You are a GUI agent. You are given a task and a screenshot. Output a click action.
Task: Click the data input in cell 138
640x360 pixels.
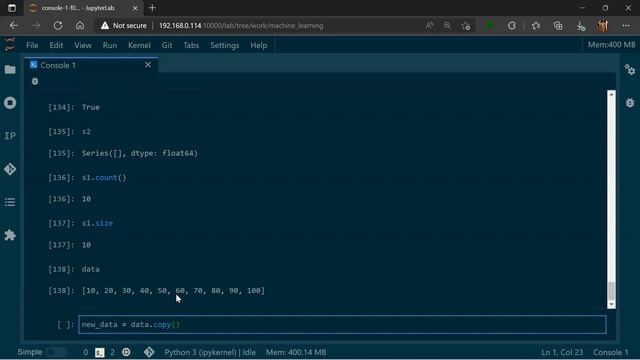pos(91,269)
